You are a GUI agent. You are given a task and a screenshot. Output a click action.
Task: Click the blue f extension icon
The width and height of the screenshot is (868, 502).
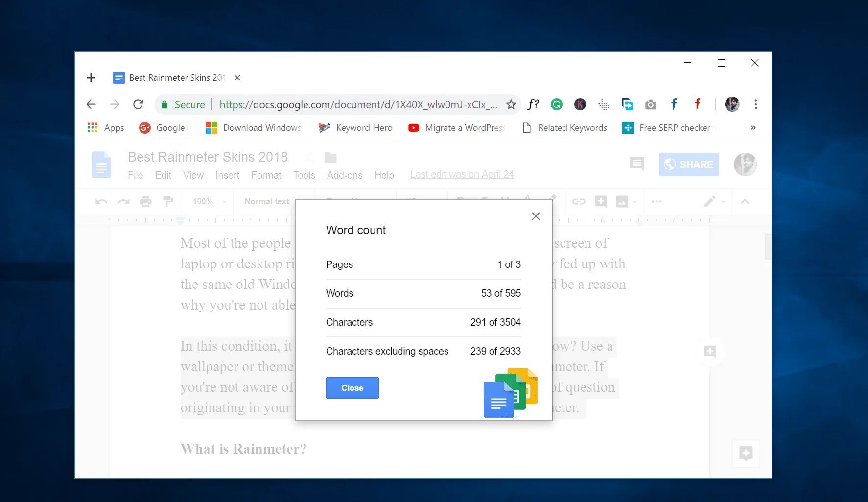[x=674, y=104]
